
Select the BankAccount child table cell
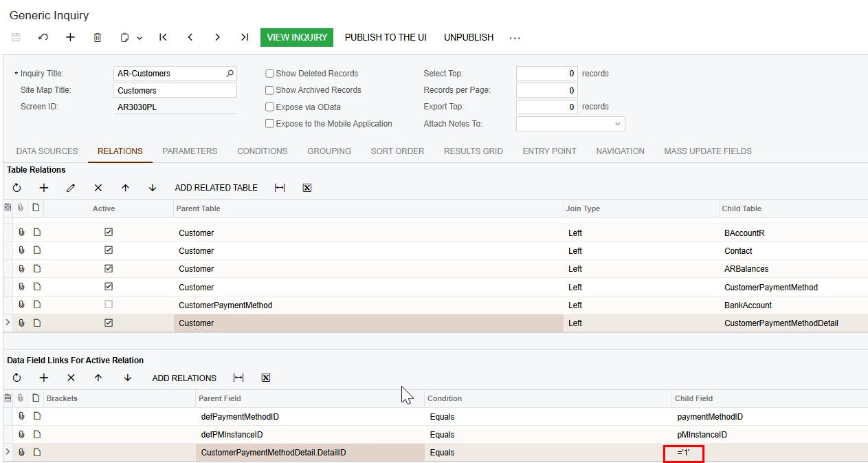[x=793, y=305]
